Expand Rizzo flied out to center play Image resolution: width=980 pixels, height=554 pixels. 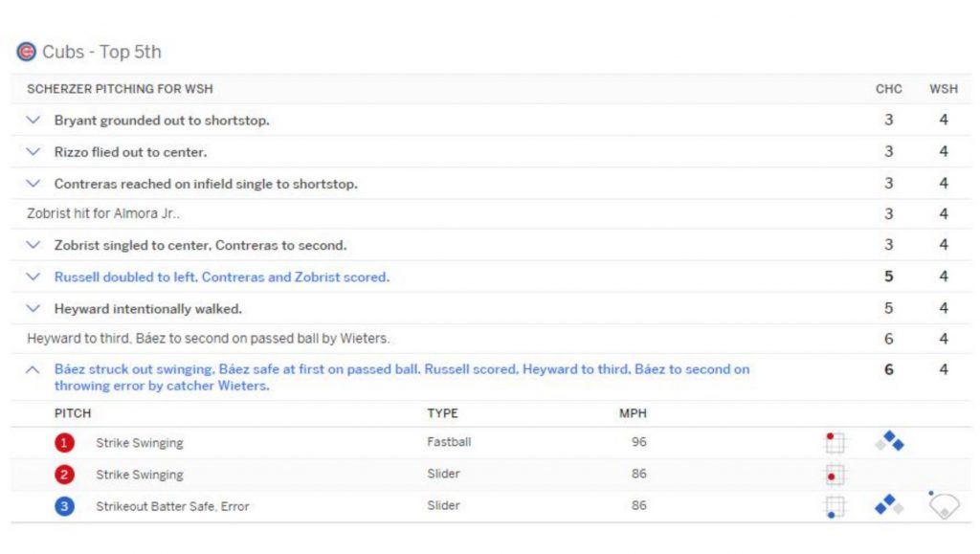pos(33,152)
